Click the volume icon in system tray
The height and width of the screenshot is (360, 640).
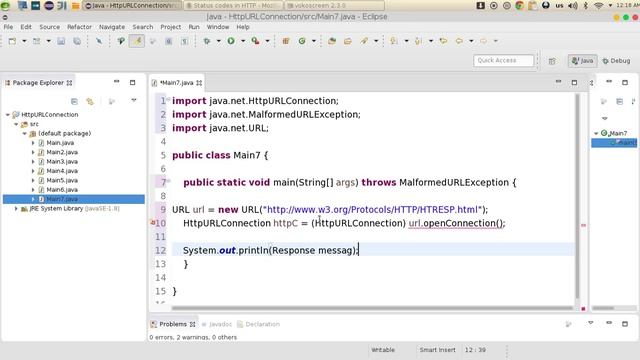tap(573, 5)
